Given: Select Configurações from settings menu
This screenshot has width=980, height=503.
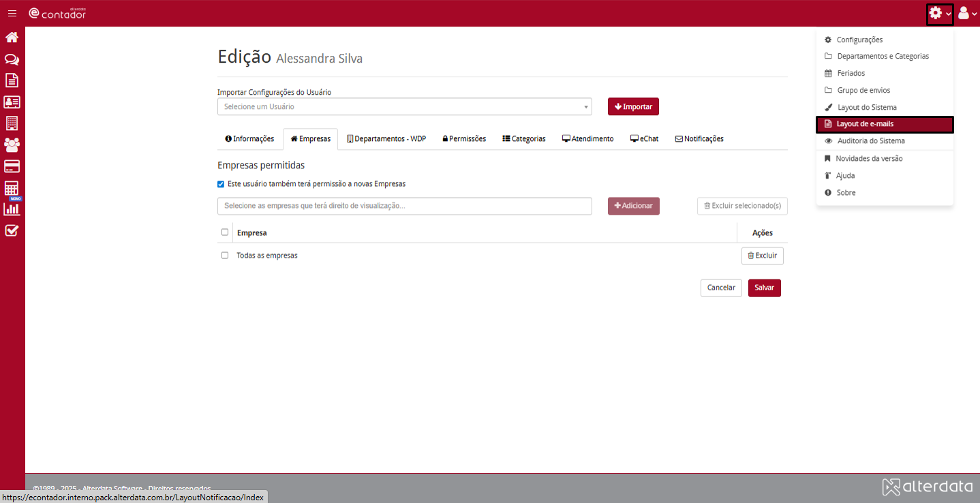Looking at the screenshot, I should (885, 40).
